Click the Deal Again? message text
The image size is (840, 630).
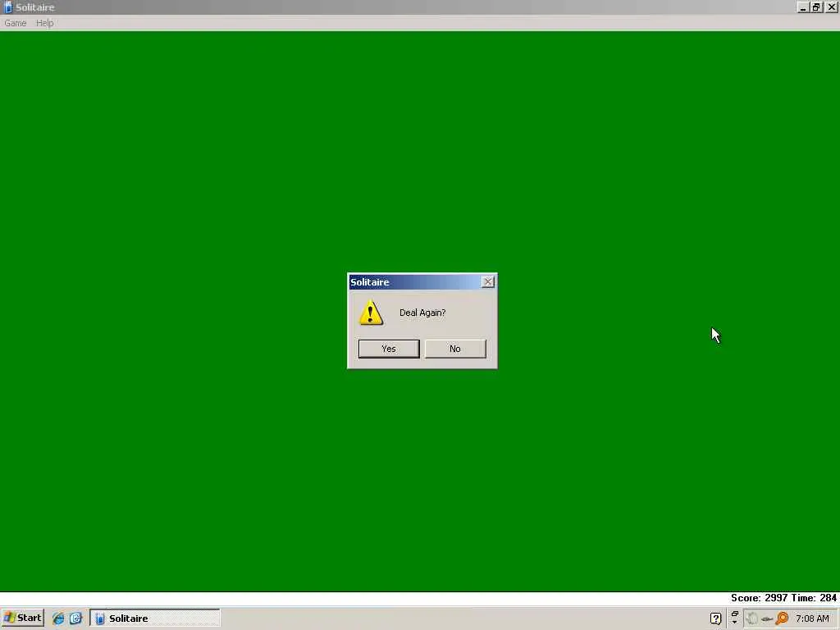[x=422, y=313]
